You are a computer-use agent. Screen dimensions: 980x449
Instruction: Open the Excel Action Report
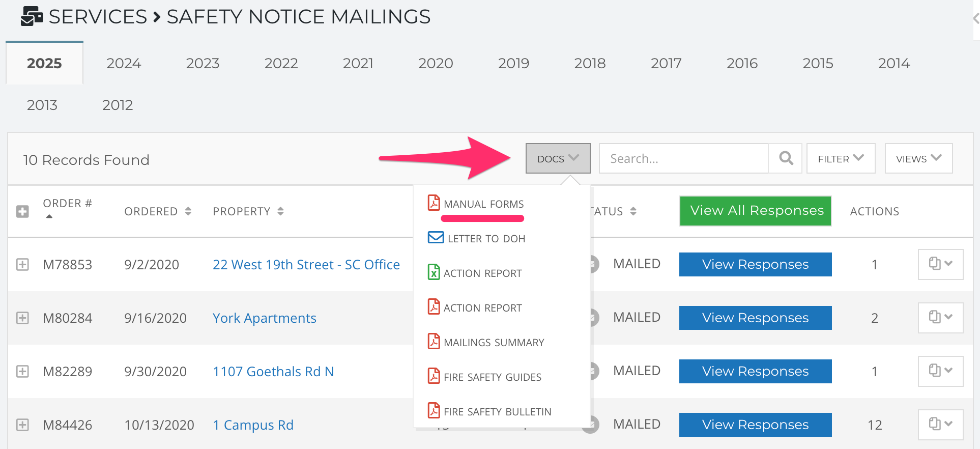[475, 273]
